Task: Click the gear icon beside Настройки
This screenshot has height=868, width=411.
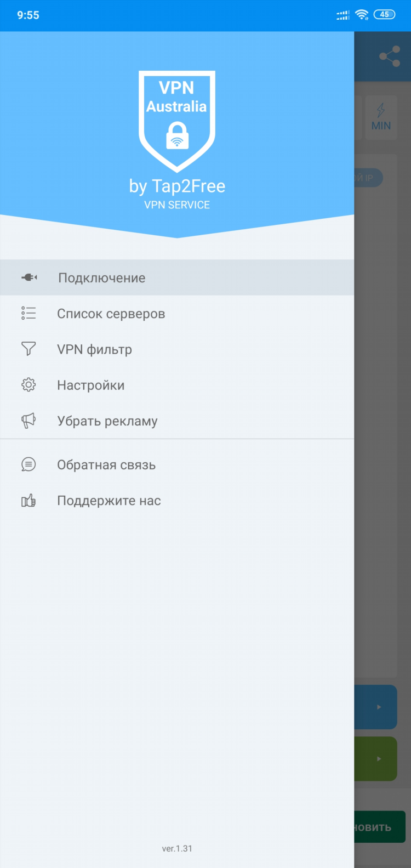Action: 28,385
